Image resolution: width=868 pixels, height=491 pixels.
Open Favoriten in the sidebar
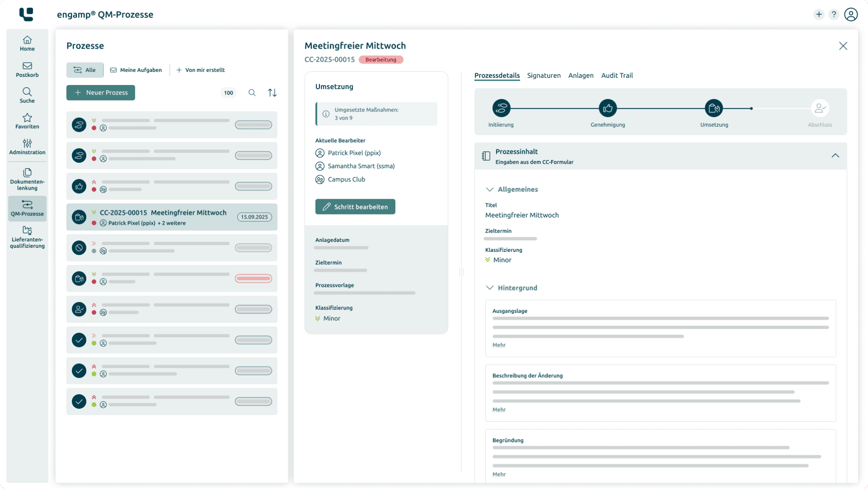tap(27, 121)
